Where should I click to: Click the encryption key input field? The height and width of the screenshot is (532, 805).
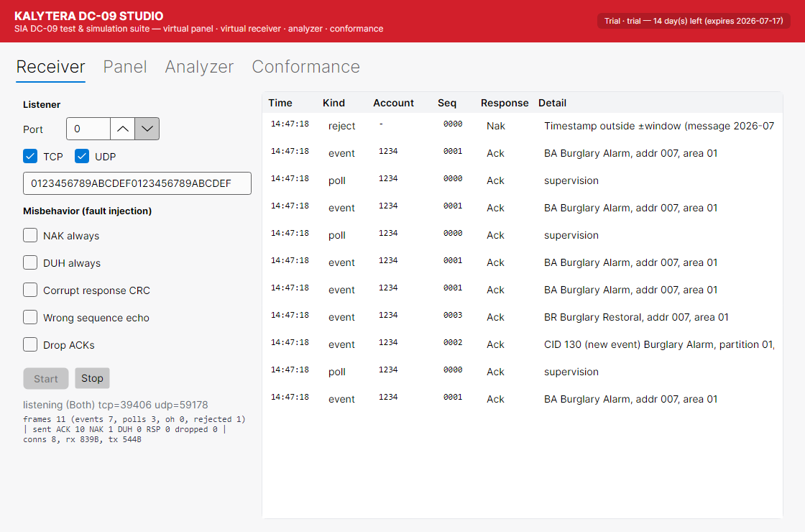click(137, 183)
